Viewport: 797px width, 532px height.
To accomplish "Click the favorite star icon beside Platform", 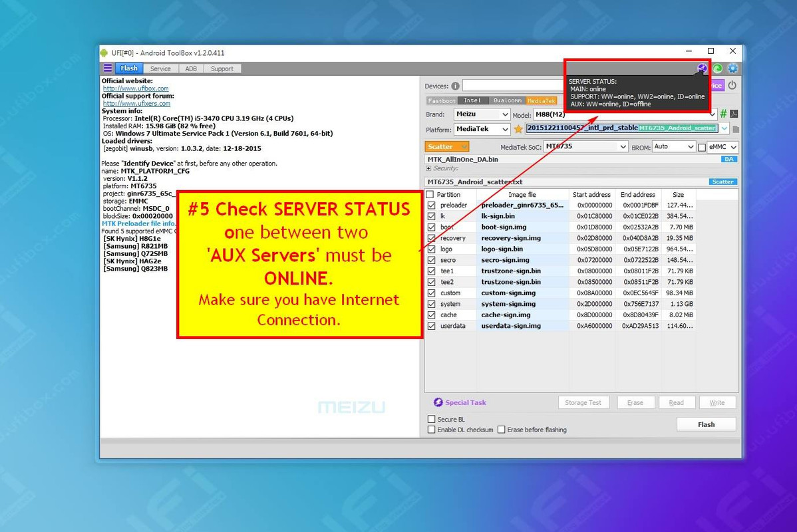I will coord(518,129).
